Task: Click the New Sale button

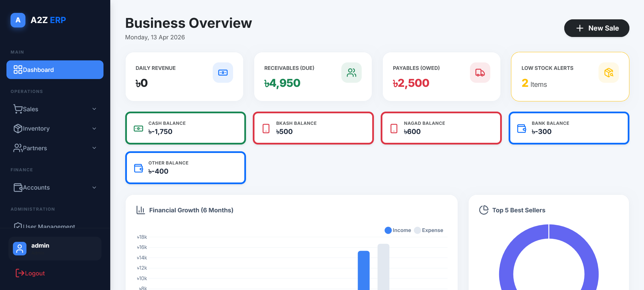Action: click(x=596, y=28)
